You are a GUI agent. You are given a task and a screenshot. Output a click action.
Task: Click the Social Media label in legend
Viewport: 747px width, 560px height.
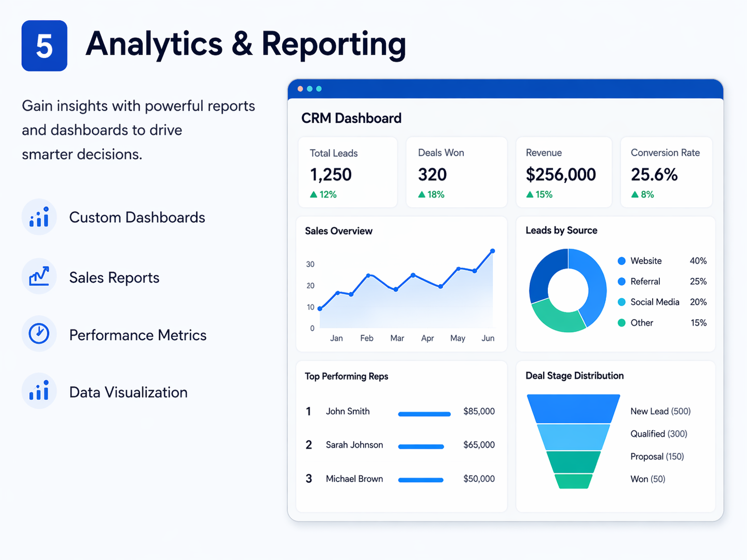(x=655, y=302)
